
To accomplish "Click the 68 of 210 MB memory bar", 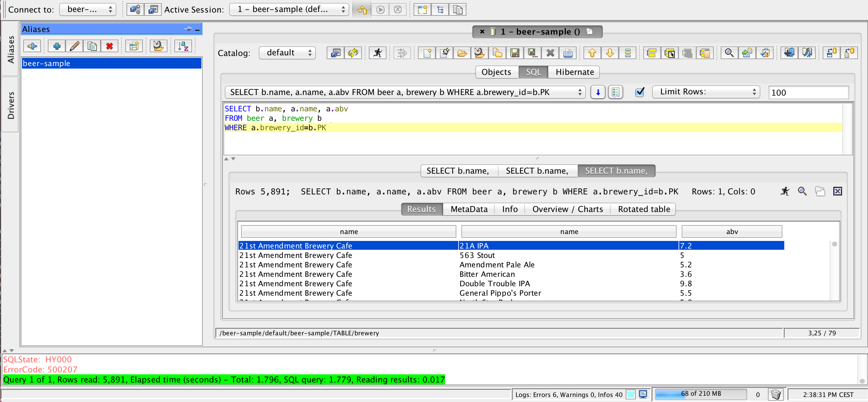I will tap(701, 394).
